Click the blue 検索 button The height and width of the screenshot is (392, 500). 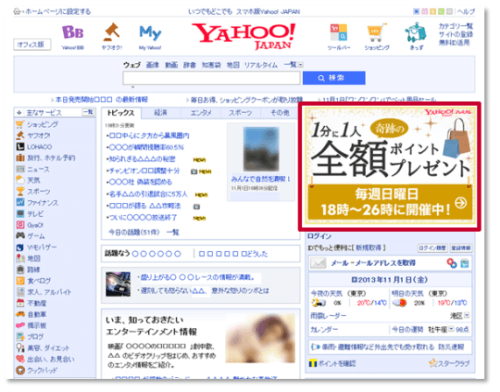[x=334, y=78]
